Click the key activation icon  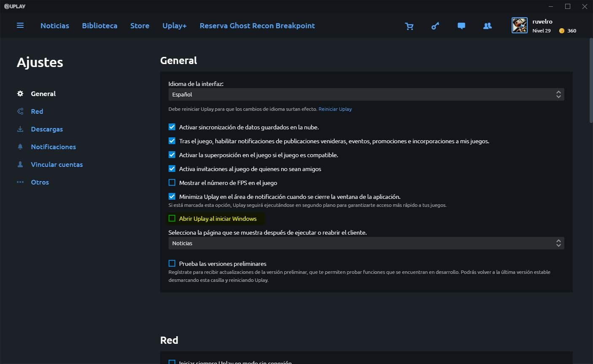click(x=435, y=26)
